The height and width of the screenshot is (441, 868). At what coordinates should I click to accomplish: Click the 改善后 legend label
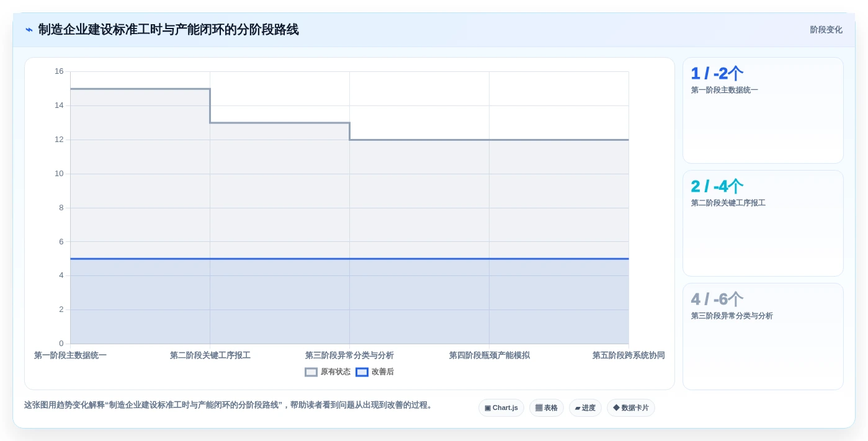pos(383,372)
